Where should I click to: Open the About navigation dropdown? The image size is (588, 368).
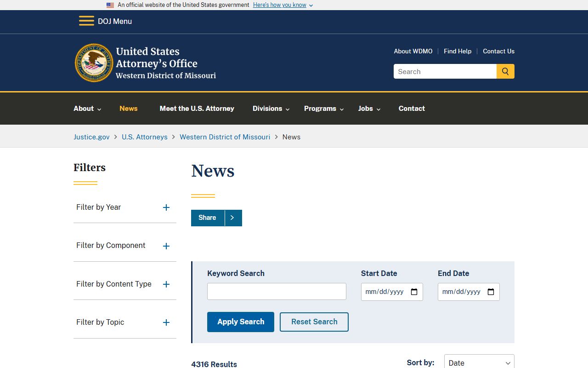pos(87,109)
